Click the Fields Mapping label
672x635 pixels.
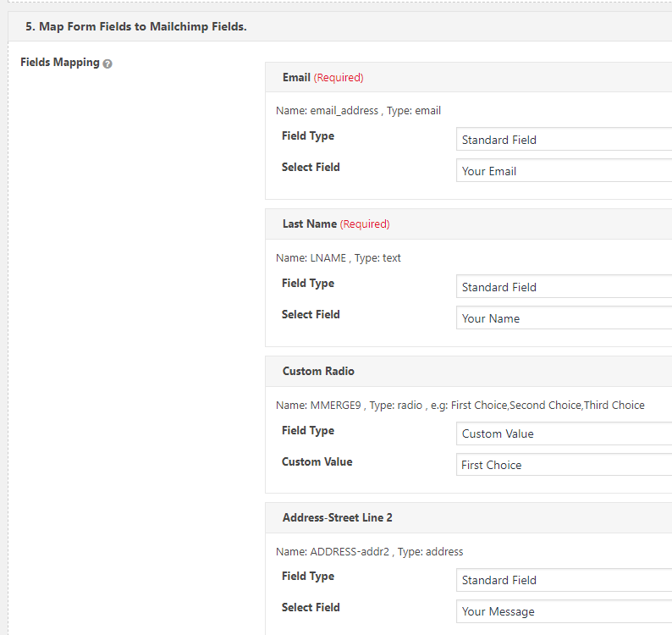coord(59,63)
